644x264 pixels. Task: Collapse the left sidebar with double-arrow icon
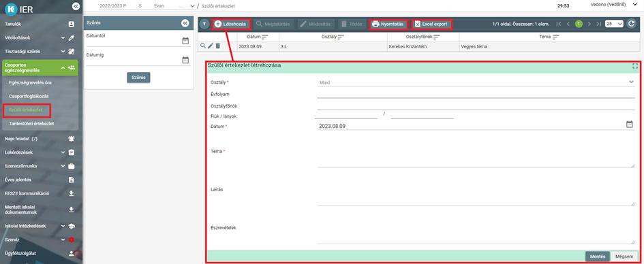75,6
